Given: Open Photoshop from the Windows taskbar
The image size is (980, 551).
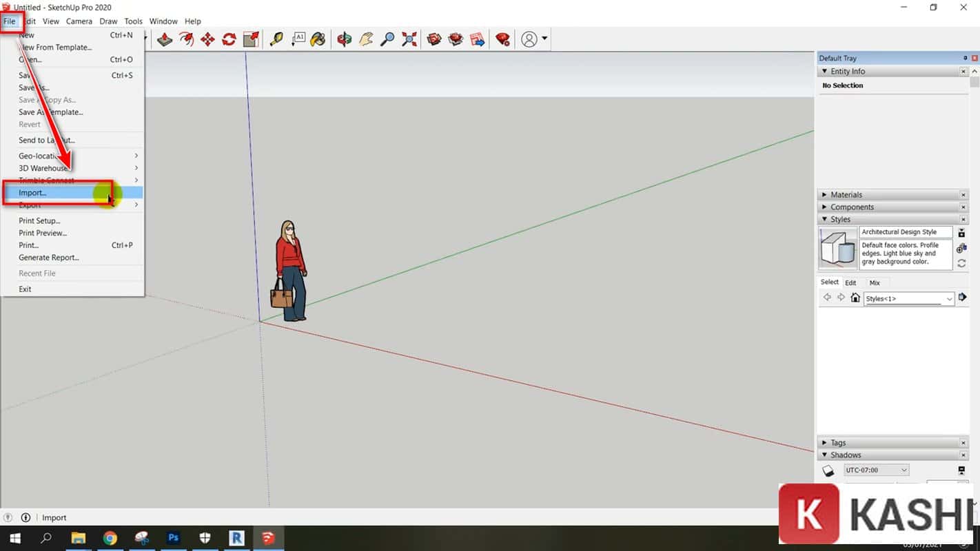Looking at the screenshot, I should [173, 538].
